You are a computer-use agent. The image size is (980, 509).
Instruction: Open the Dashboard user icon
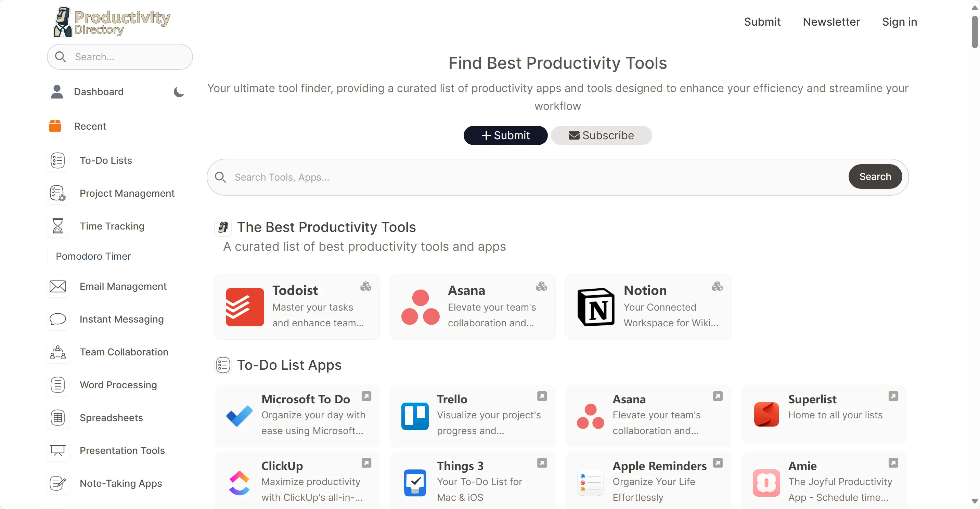57,92
